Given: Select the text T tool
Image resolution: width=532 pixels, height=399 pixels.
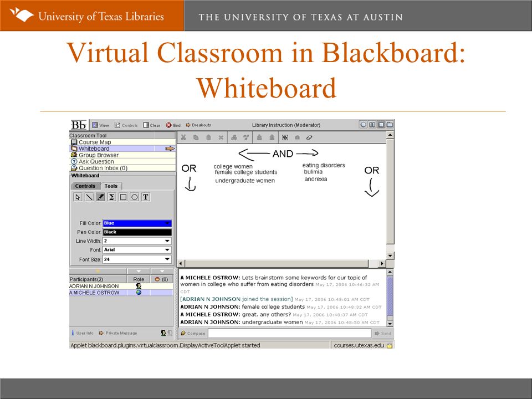Looking at the screenshot, I should (x=146, y=197).
